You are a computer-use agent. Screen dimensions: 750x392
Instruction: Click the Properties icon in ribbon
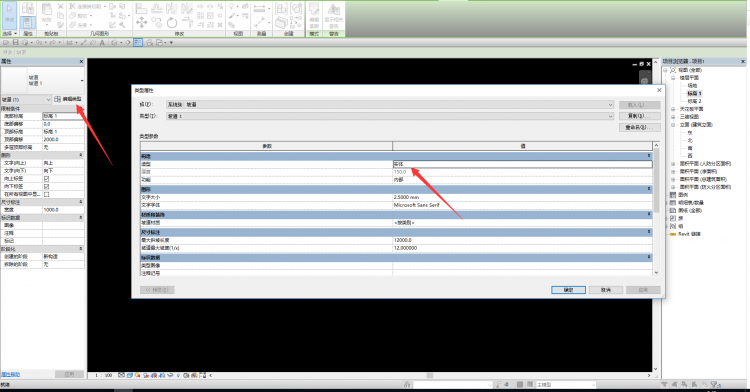tap(28, 22)
